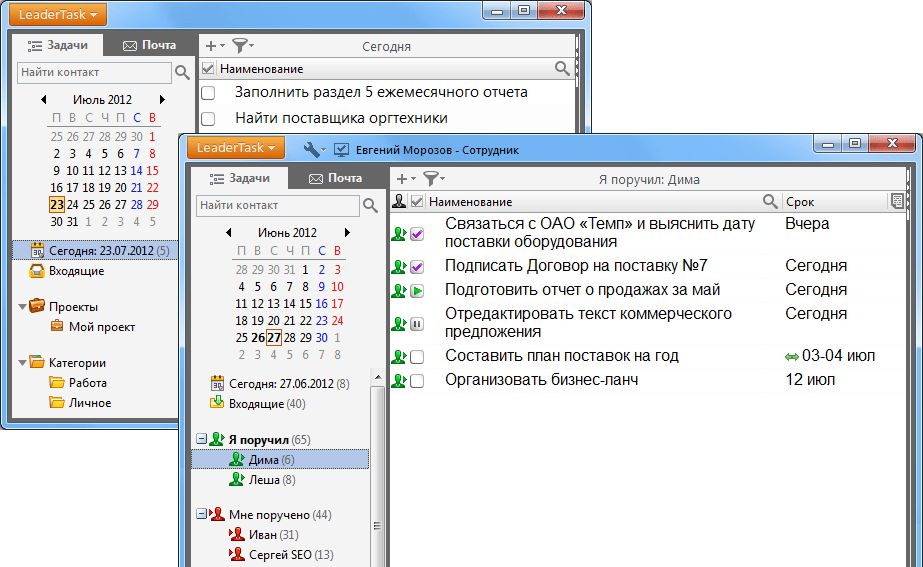Viewport: 923px width, 567px height.
Task: Select Личное category folder
Action: 81,403
